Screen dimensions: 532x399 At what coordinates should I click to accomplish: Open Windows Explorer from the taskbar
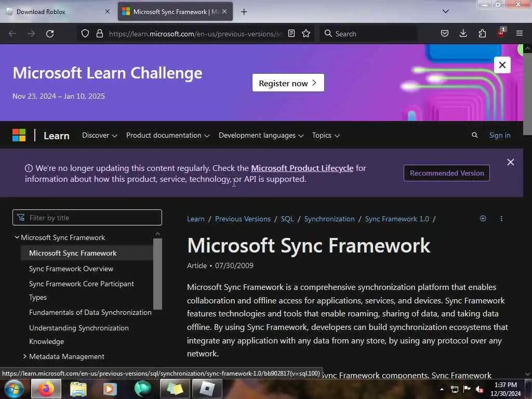(78, 389)
